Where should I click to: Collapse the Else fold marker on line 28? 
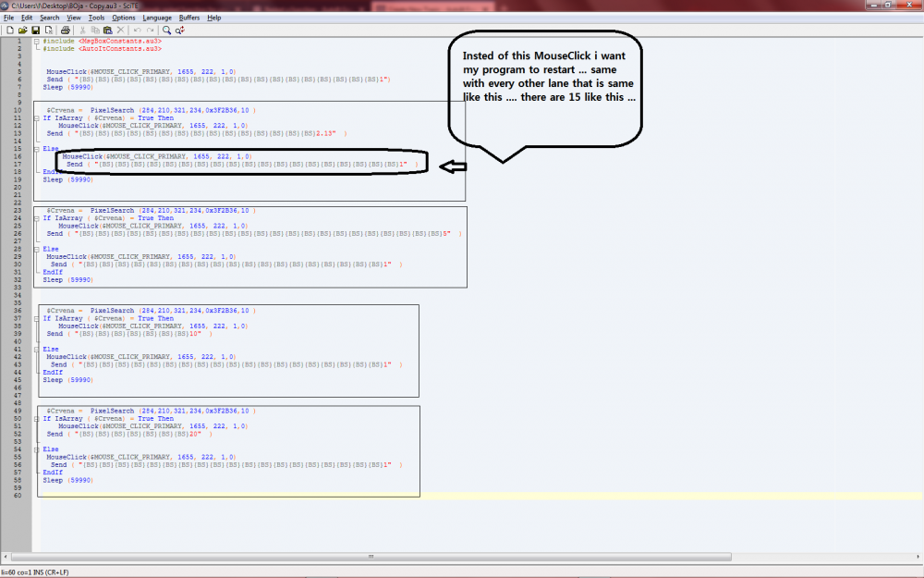tap(37, 249)
